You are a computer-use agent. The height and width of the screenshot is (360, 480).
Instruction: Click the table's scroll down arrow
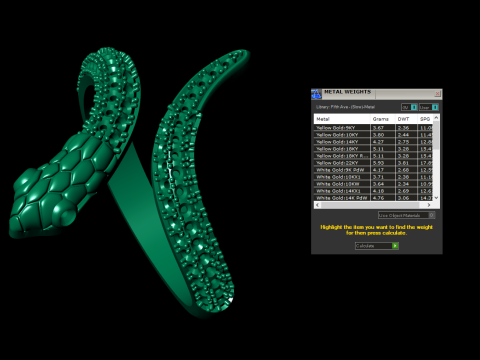point(436,198)
